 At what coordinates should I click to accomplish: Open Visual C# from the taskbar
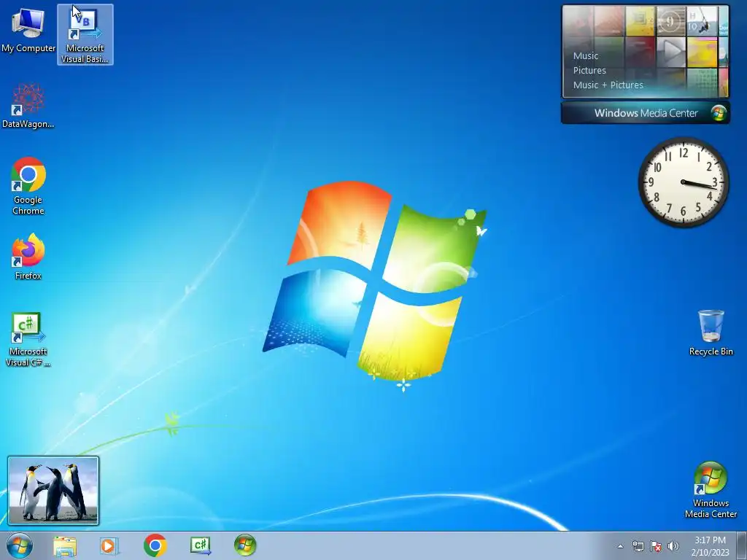coord(200,545)
